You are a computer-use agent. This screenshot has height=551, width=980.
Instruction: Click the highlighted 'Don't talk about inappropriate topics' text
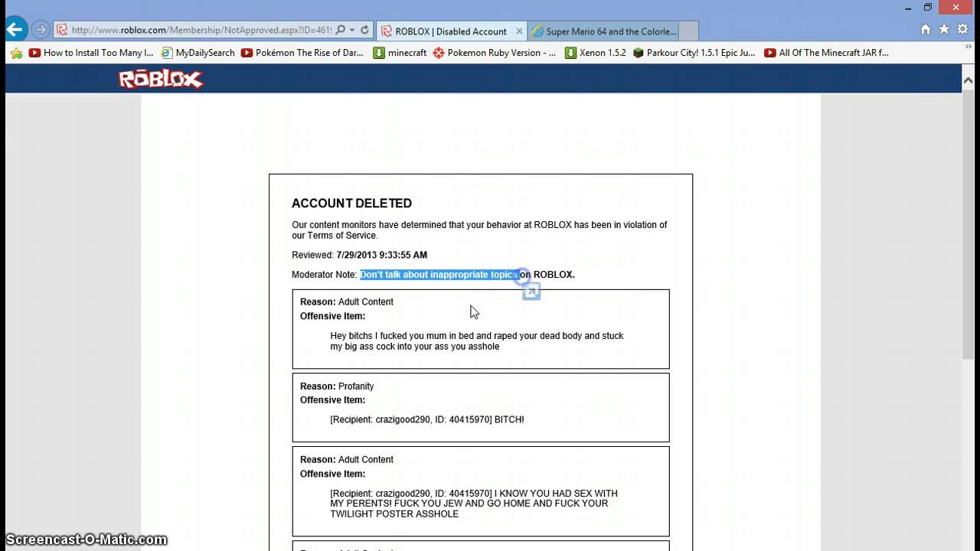(x=439, y=275)
